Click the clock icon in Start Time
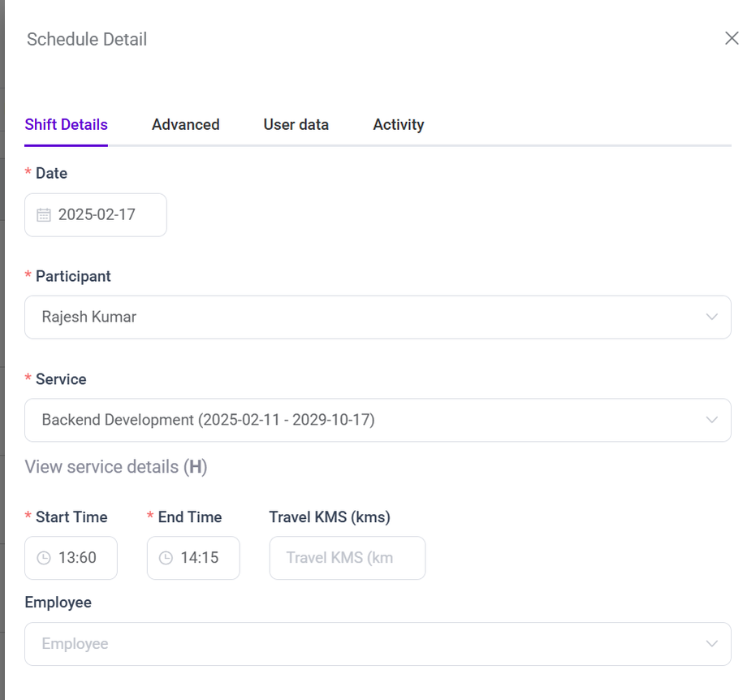Image resolution: width=747 pixels, height=700 pixels. pos(44,558)
